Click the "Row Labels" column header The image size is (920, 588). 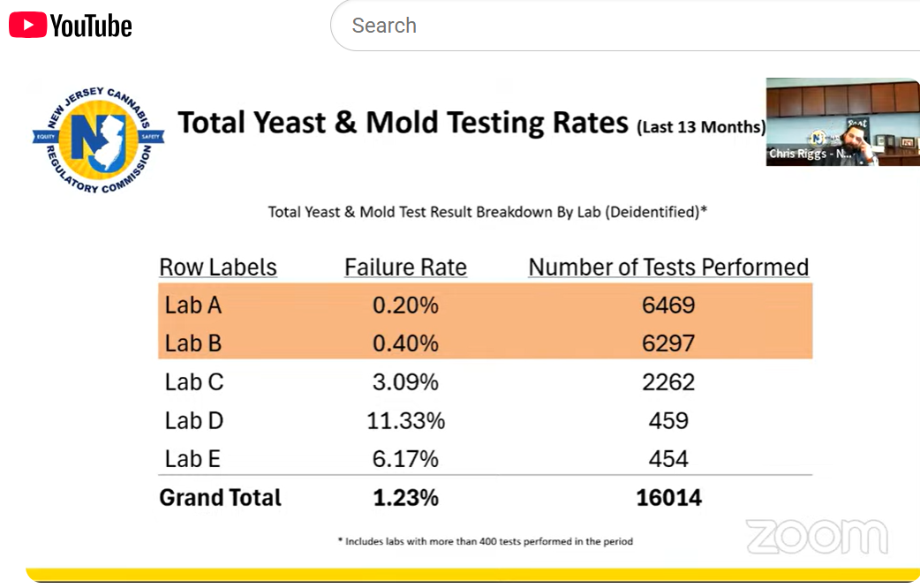tap(218, 268)
